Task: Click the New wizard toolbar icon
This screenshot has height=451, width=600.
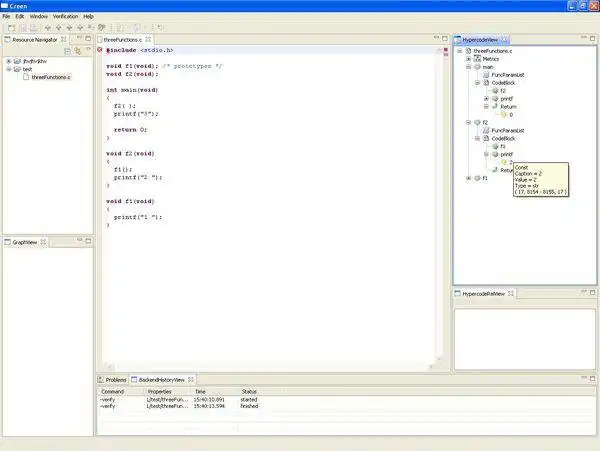Action: 11,28
